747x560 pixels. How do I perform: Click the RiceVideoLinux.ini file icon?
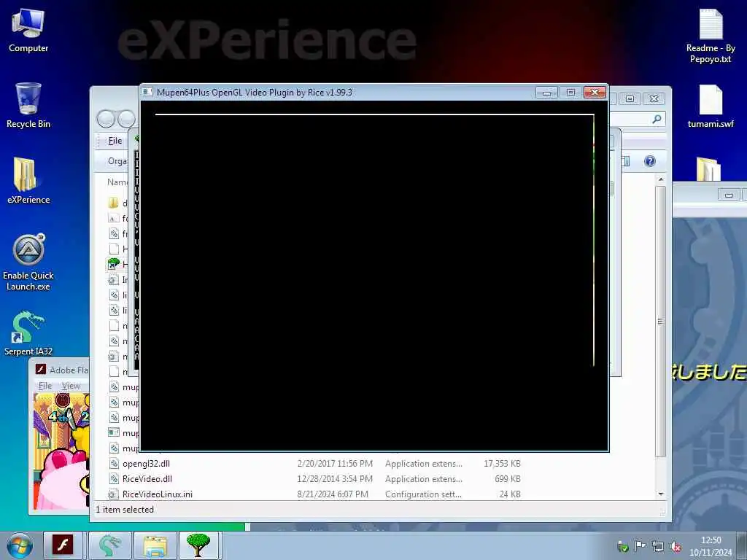(114, 494)
